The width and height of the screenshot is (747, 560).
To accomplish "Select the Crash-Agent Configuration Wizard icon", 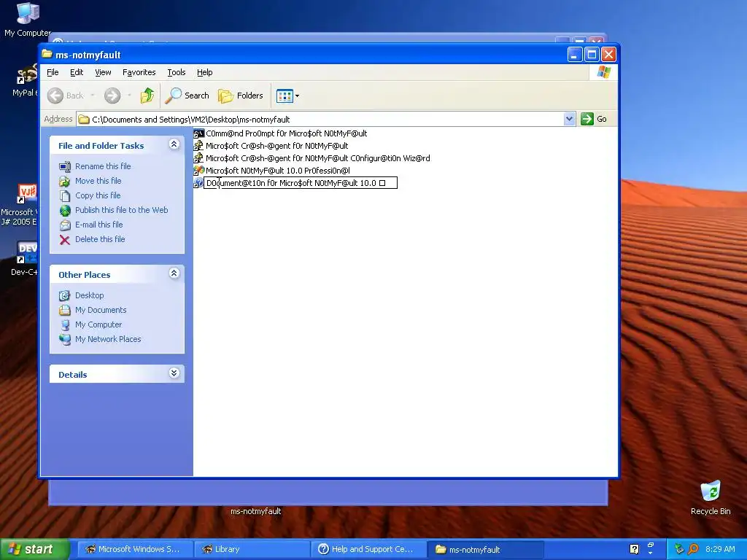I will (x=198, y=158).
